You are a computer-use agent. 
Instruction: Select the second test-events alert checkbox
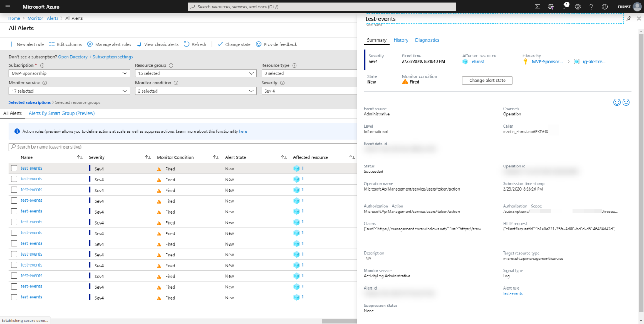14,179
